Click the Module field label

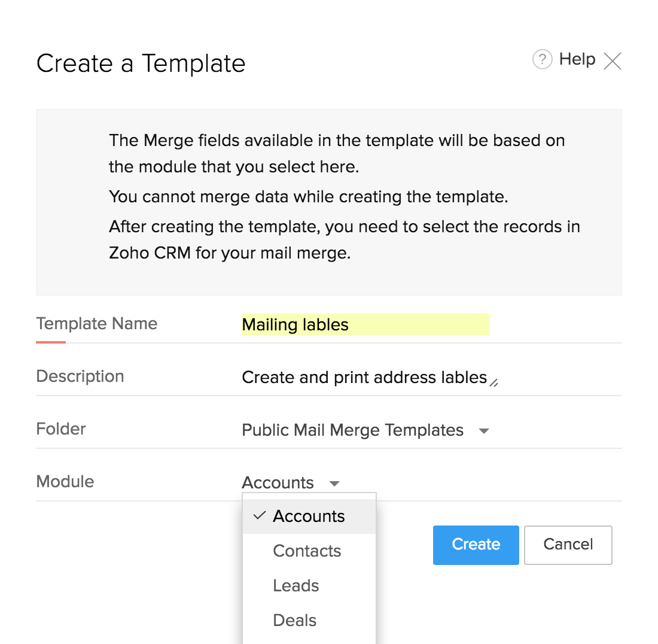[x=65, y=482]
